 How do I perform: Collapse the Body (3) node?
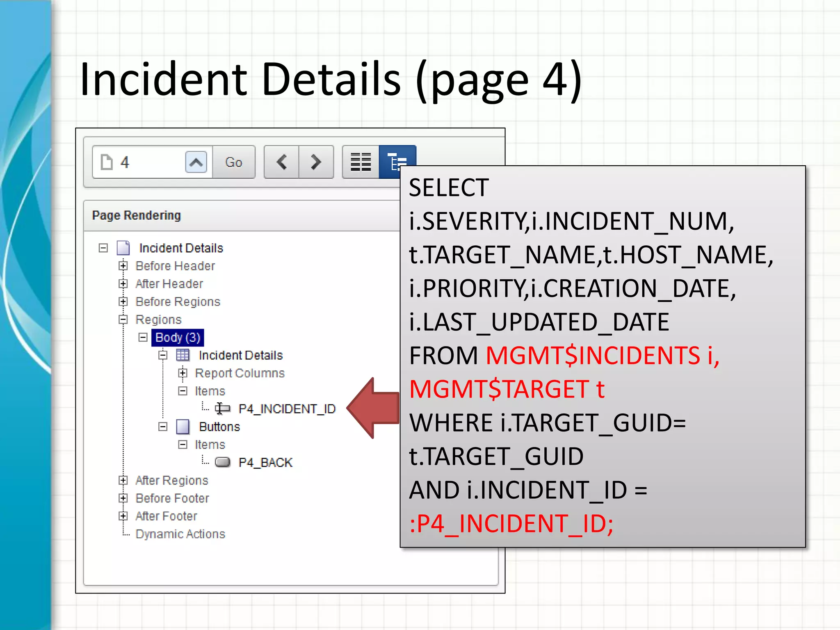pyautogui.click(x=143, y=337)
